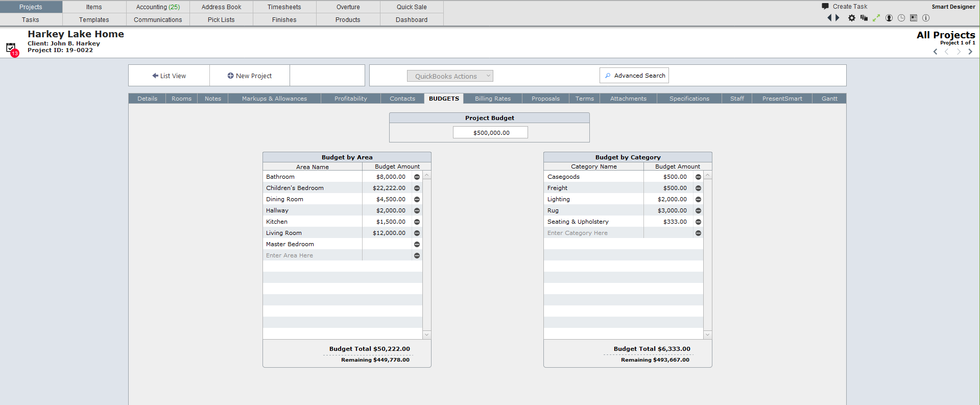This screenshot has width=980, height=405.
Task: Switch to the Rooms tab
Action: click(181, 99)
